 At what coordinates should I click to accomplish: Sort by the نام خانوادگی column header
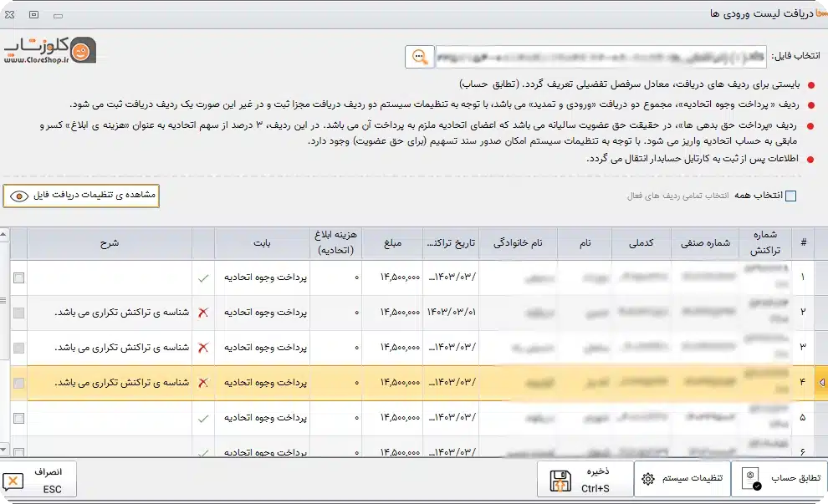pos(518,242)
